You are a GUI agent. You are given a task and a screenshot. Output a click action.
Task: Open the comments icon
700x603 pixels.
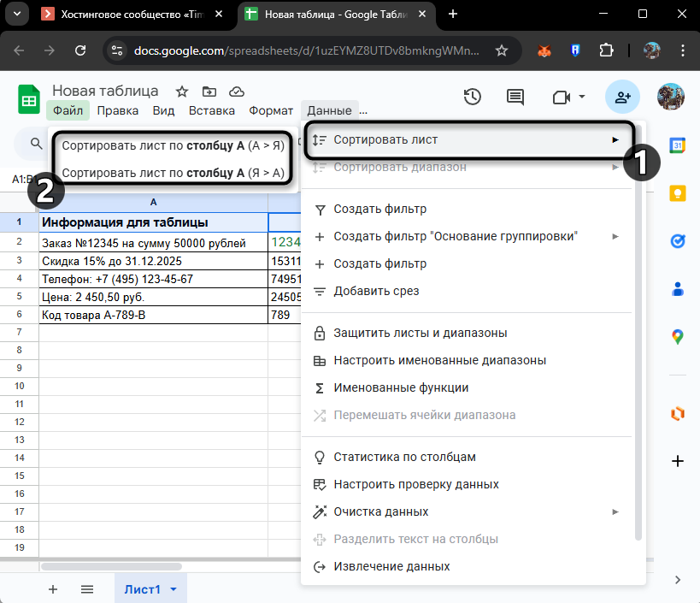click(x=515, y=97)
